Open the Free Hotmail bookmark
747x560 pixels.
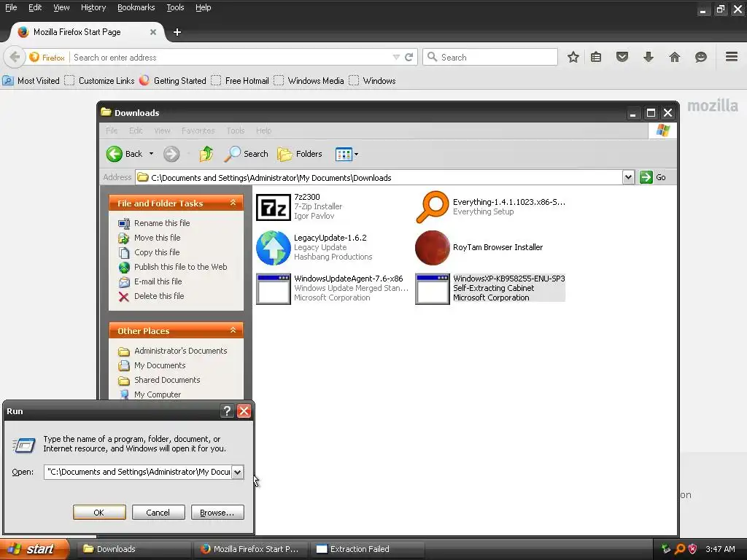[x=240, y=80]
